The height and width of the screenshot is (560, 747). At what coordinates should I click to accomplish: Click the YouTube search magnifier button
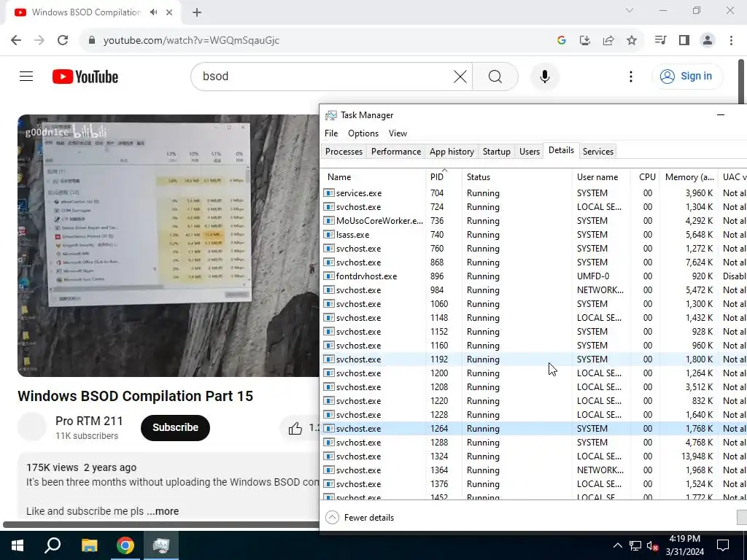[x=495, y=76]
